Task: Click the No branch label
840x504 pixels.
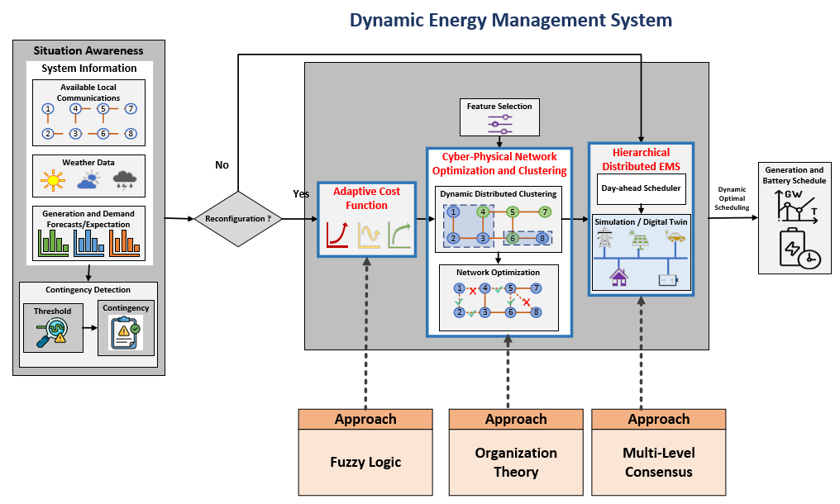Action: [x=222, y=165]
